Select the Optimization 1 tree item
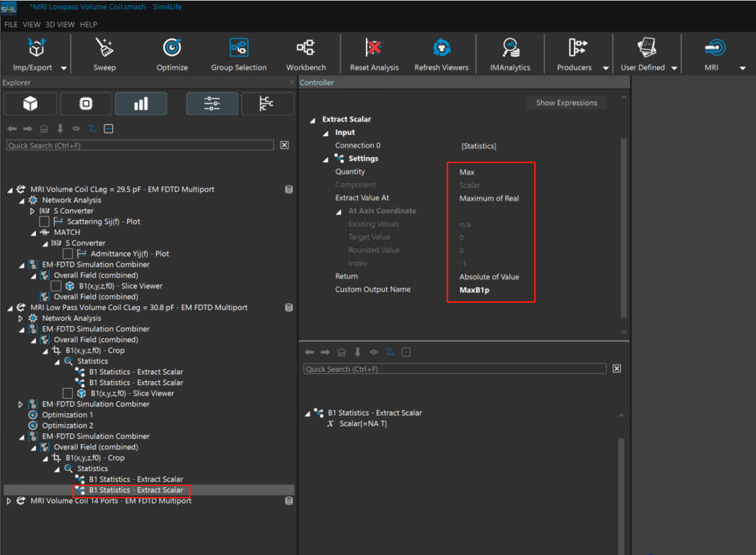 [67, 415]
